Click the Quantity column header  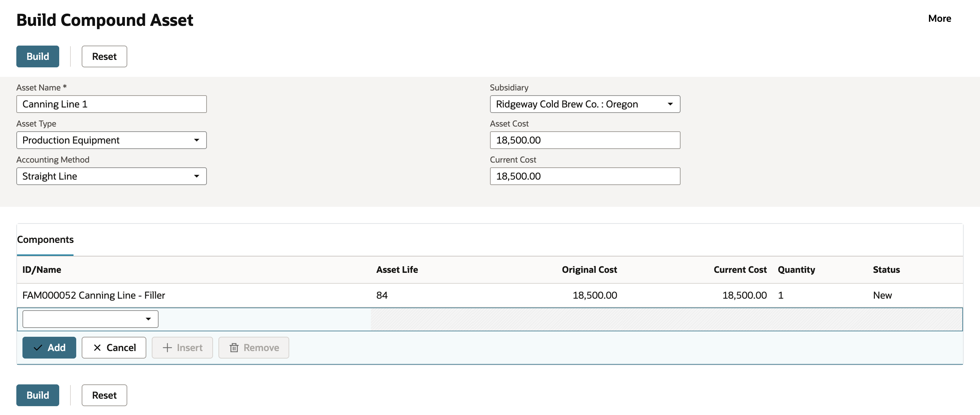[796, 269]
